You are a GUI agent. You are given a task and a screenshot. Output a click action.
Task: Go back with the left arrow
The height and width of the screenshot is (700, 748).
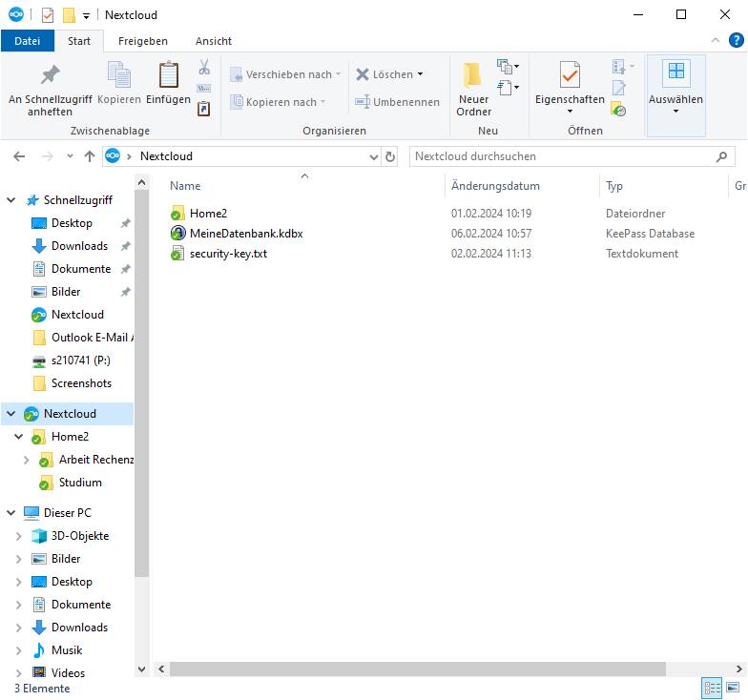(19, 156)
